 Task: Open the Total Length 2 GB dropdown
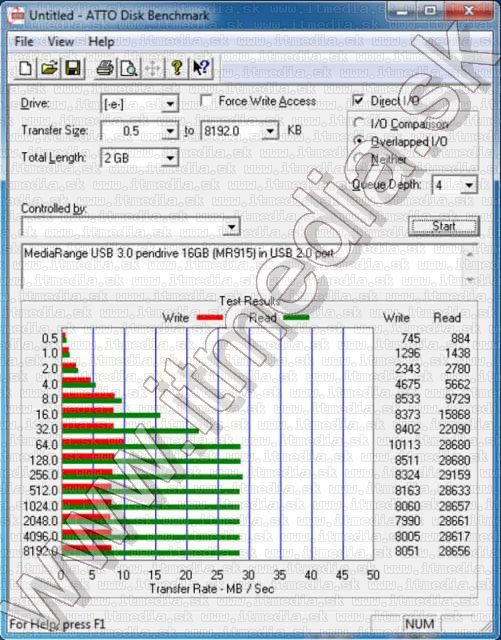pos(170,158)
